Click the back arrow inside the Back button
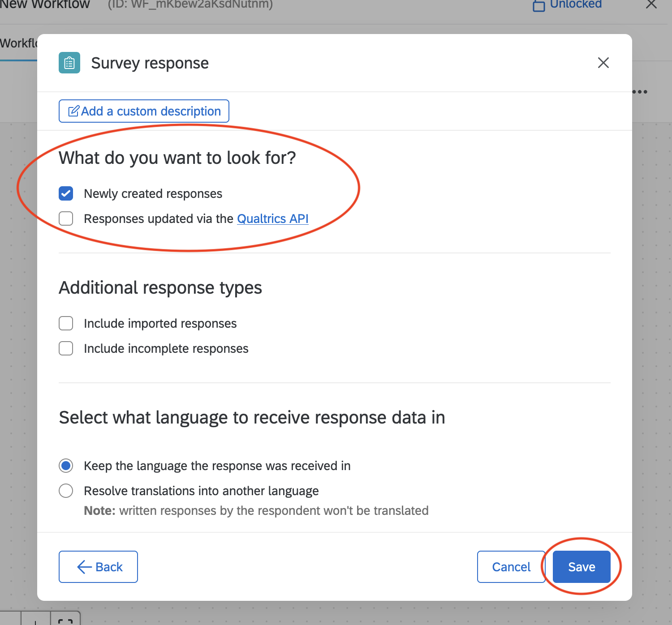 click(83, 567)
